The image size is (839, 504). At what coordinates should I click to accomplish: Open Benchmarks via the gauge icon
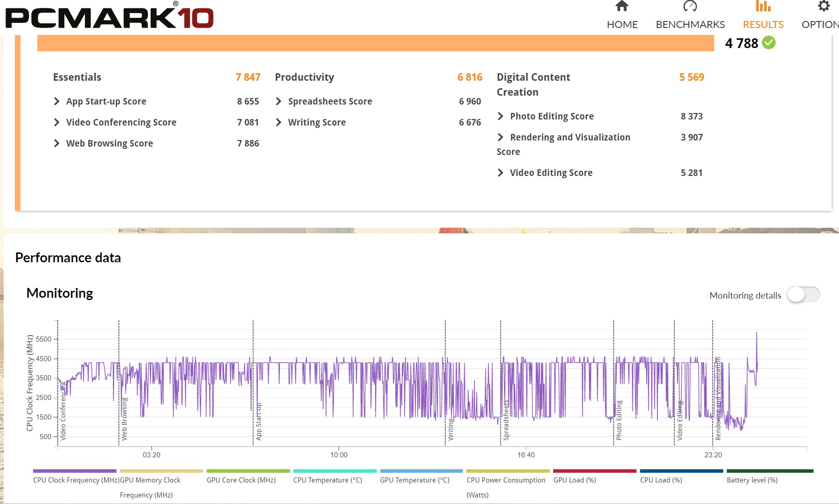pos(690,6)
